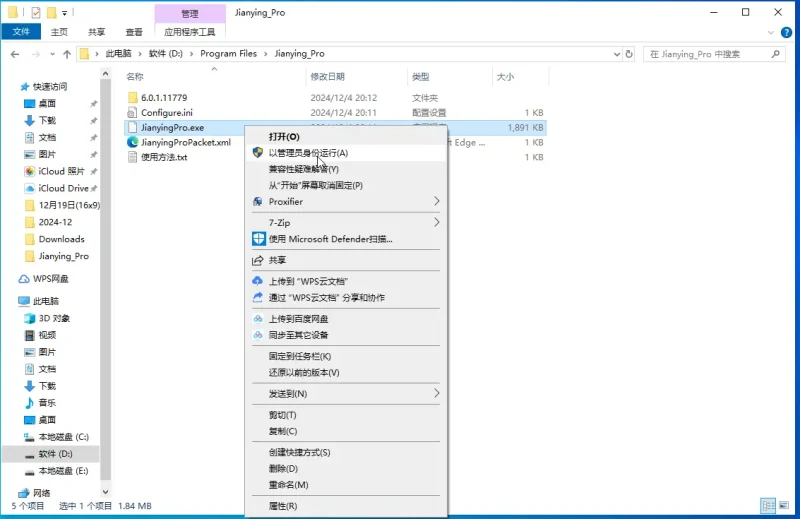
Task: Switch to the 共享 ribbon tab
Action: [x=96, y=32]
